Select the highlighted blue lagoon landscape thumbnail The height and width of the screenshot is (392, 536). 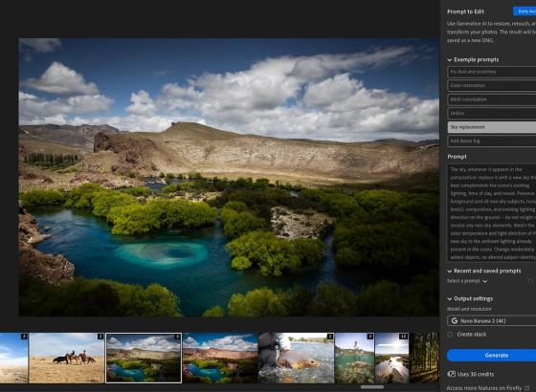(144, 358)
